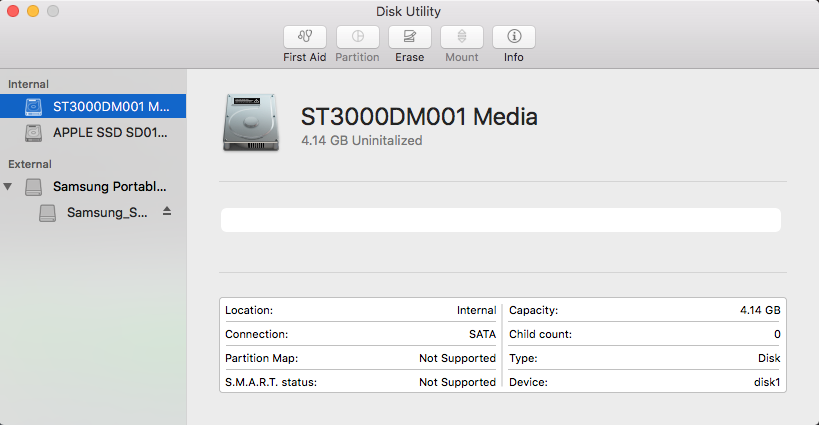Collapse the Samsung Portable disclosure triangle
This screenshot has width=819, height=425.
(9, 186)
